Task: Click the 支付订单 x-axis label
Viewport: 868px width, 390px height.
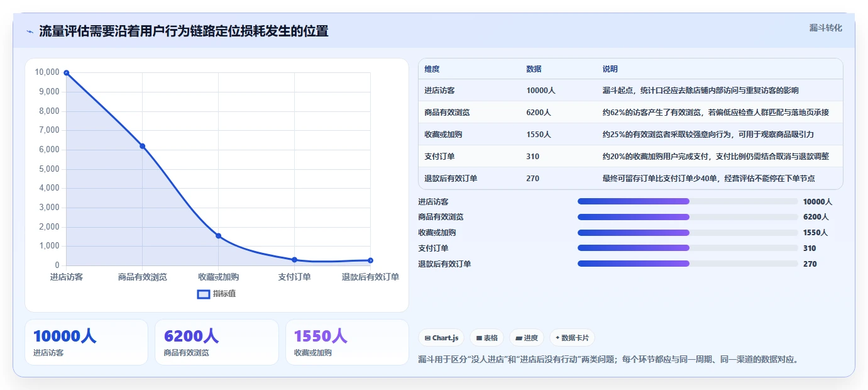Action: [294, 277]
